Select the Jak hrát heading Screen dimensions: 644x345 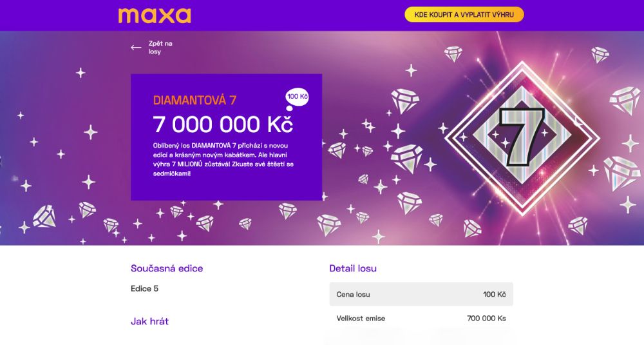click(x=149, y=320)
